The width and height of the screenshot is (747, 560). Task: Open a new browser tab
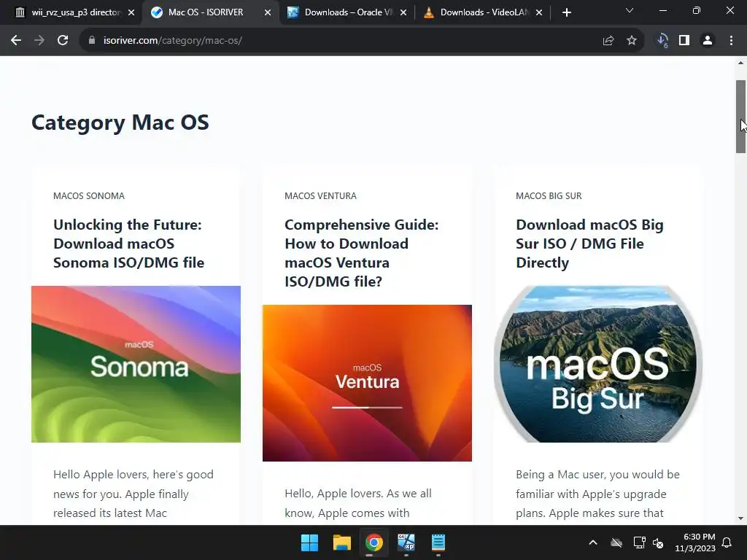(566, 13)
